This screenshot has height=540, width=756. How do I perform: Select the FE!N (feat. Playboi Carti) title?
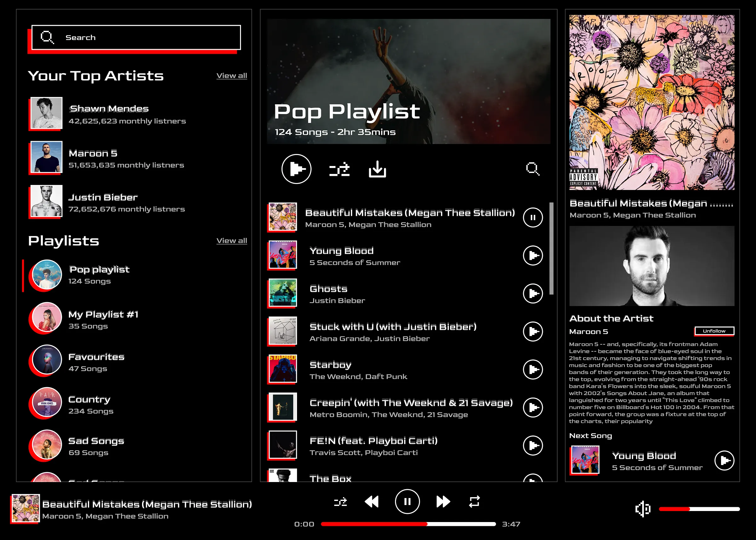tap(373, 440)
